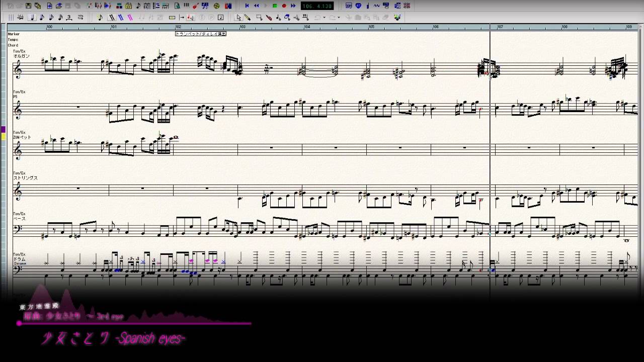The image size is (644, 362).
Task: Click the Chord row label
Action: pos(13,45)
